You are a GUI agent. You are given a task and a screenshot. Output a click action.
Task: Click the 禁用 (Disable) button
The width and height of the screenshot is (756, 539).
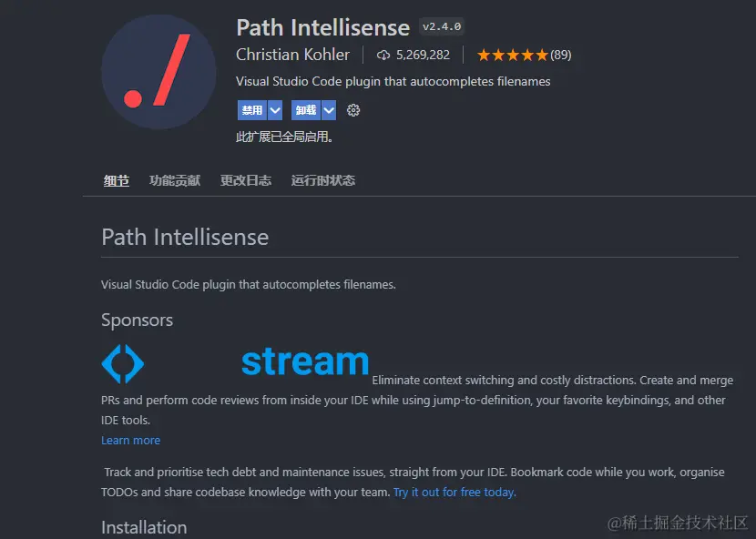click(x=252, y=110)
